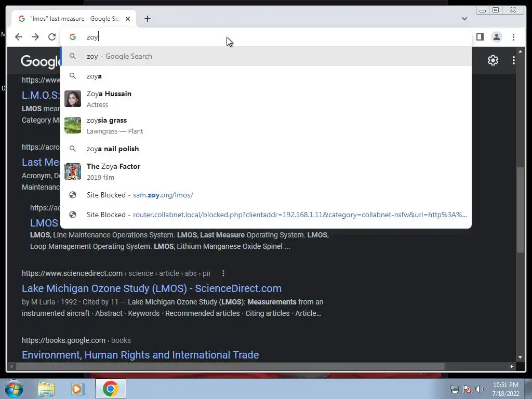This screenshot has height=399, width=532.
Task: Open Google apps dots below Chrome menu
Action: point(514,60)
